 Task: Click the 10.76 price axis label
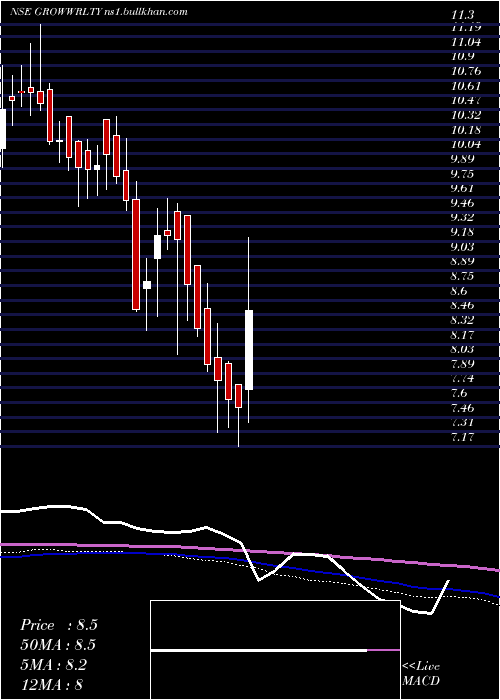465,71
